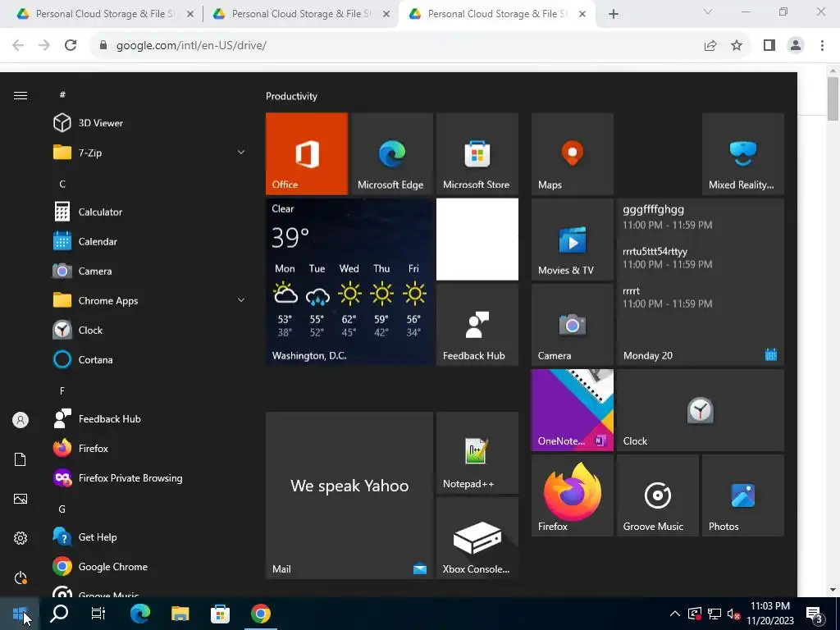Switch to the first Chrome tab
Screen dimensions: 840x630
(105, 14)
